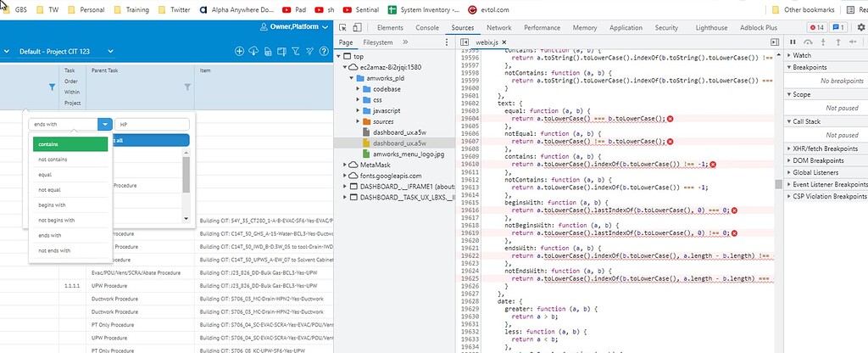The height and width of the screenshot is (353, 868).
Task: Click the clear filter funnel icon
Action: pyautogui.click(x=310, y=51)
